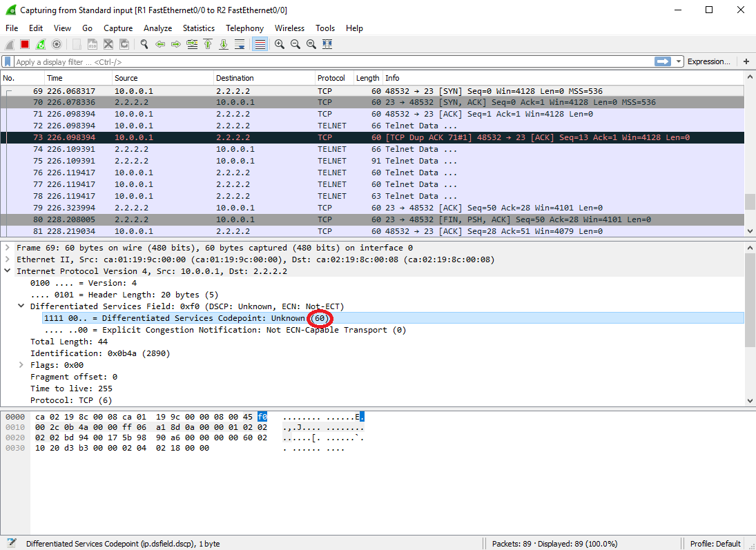Toggle packet colorization
Viewport: 756px width, 550px height.
[260, 43]
